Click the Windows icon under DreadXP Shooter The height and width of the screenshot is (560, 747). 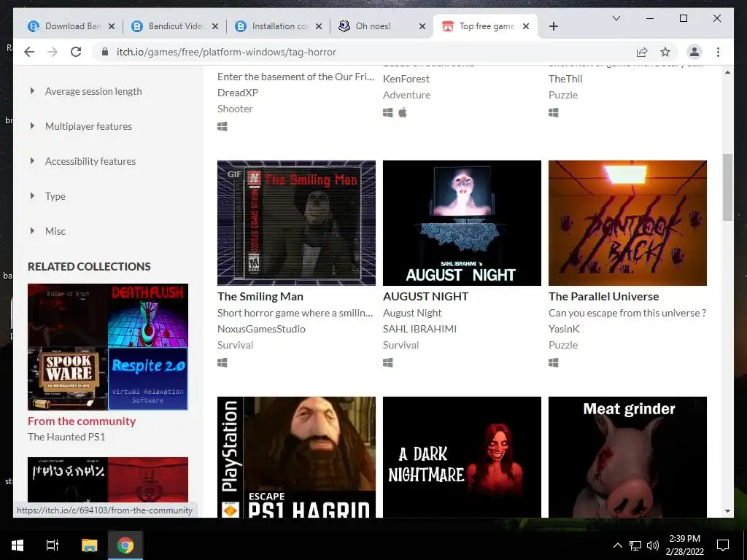(222, 126)
